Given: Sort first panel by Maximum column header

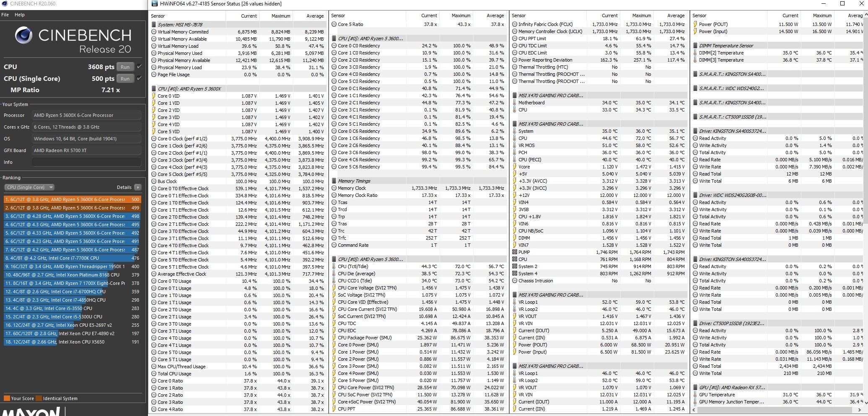Looking at the screenshot, I should [x=276, y=16].
